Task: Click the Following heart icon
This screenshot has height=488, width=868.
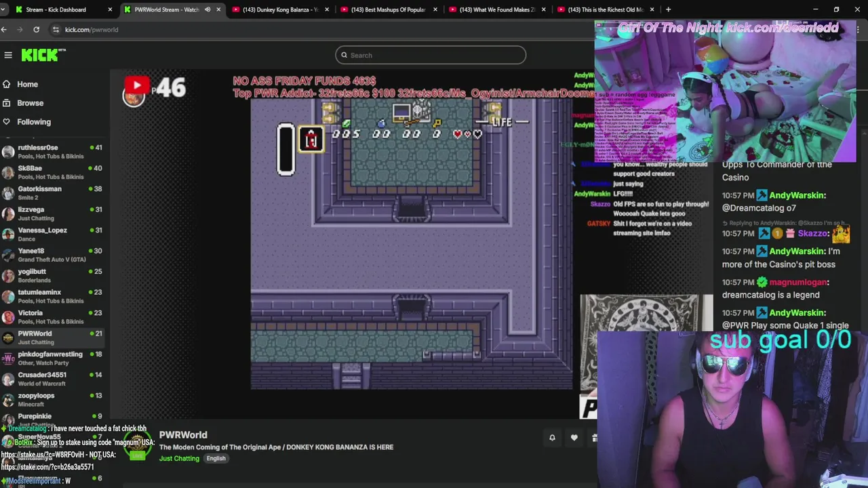Action: point(7,122)
